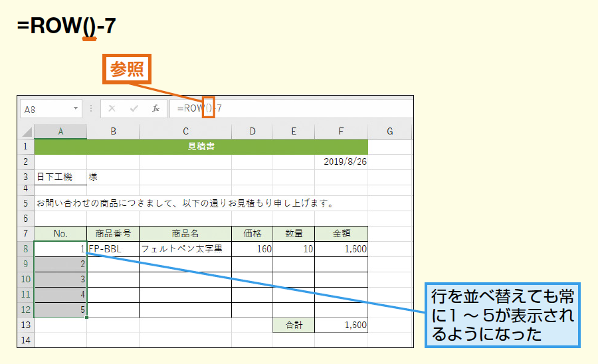Select the date cell 2019/8/26
The image size is (598, 364).
[342, 162]
